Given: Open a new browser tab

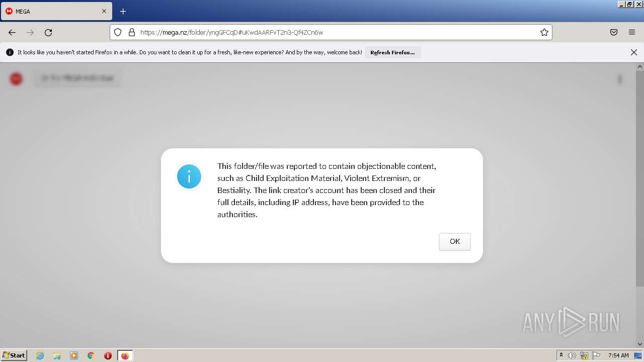Looking at the screenshot, I should 123,11.
